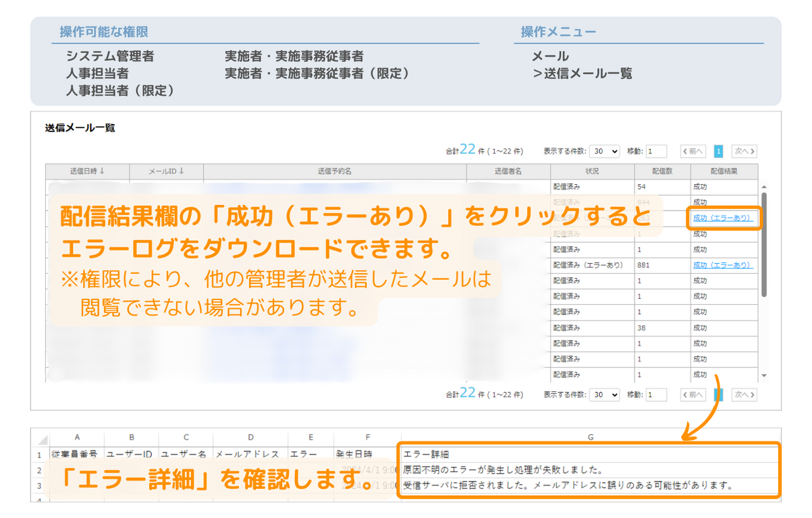
Task: Click the 送信予約名 column header
Action: pyautogui.click(x=334, y=171)
